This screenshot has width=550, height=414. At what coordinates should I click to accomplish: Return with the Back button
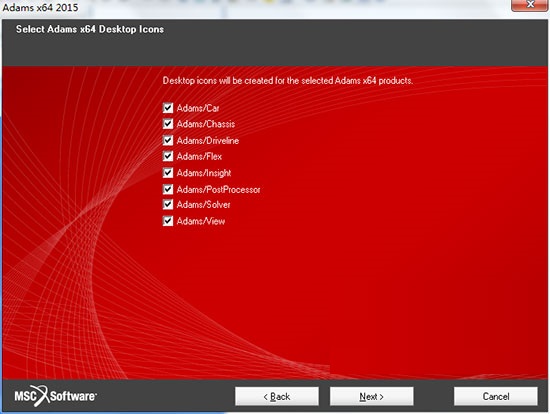pos(277,396)
